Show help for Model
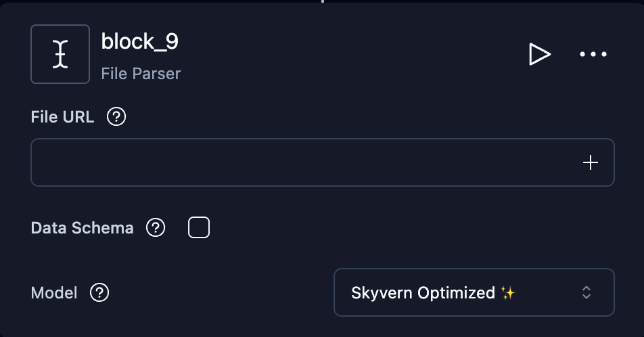644x337 pixels. click(99, 293)
